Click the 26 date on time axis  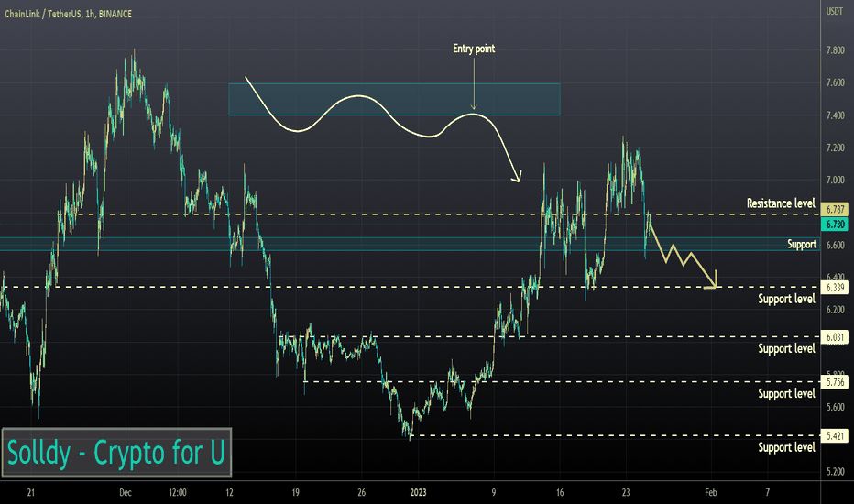coord(362,493)
